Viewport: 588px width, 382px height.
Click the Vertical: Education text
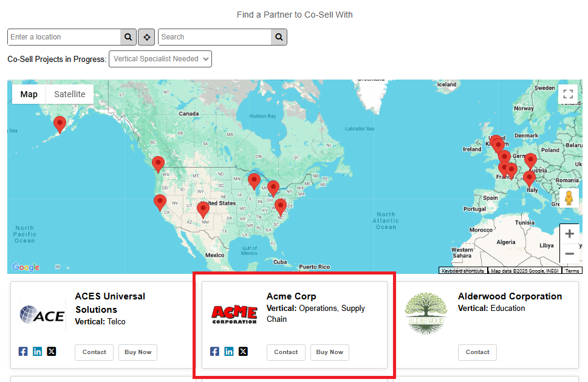[x=491, y=309]
